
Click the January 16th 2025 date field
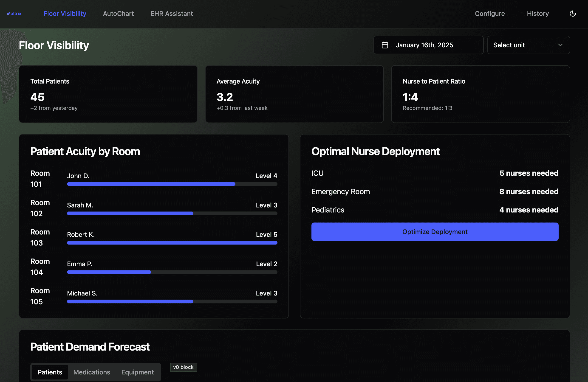tap(428, 45)
